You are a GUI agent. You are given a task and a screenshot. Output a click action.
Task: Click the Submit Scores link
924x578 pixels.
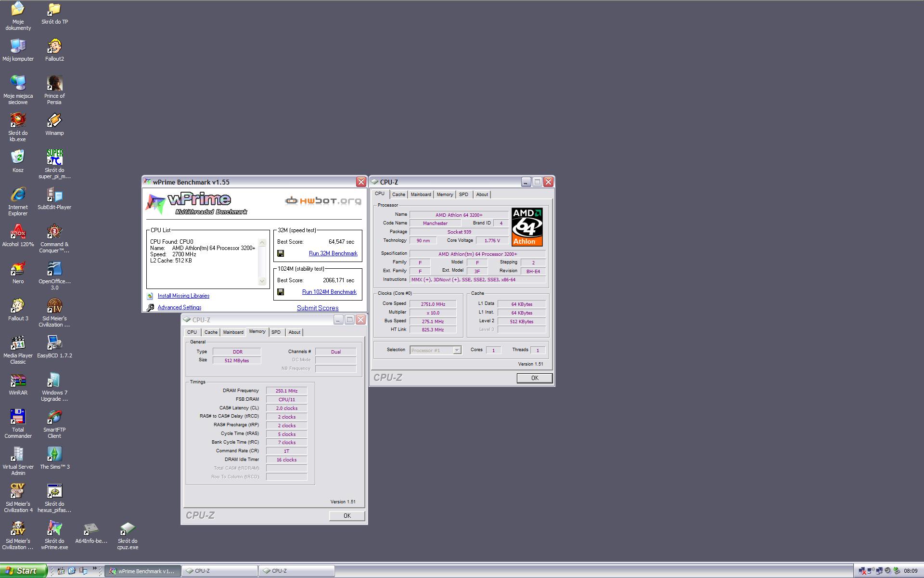pyautogui.click(x=318, y=308)
